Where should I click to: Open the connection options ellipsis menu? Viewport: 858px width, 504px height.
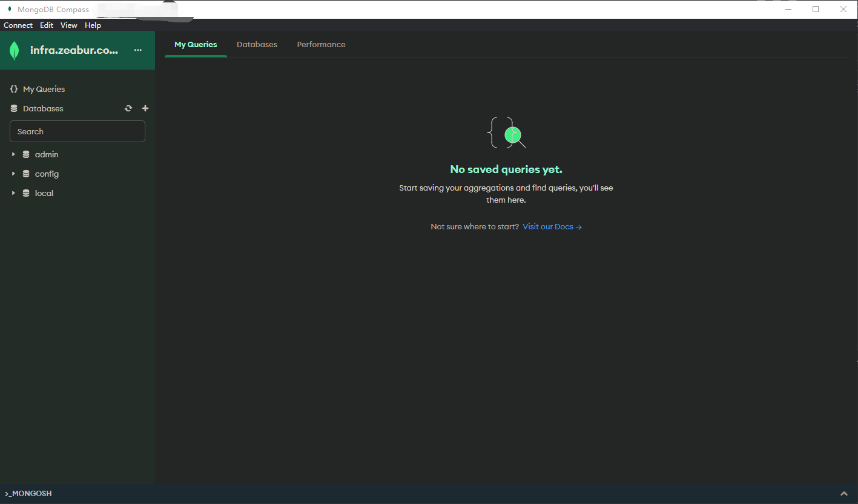(138, 50)
